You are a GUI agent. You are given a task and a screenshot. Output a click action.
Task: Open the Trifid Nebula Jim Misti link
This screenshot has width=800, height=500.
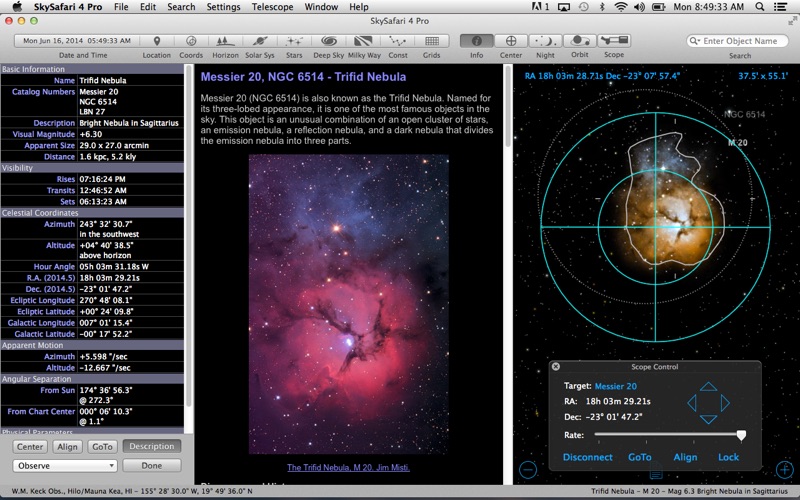[348, 467]
